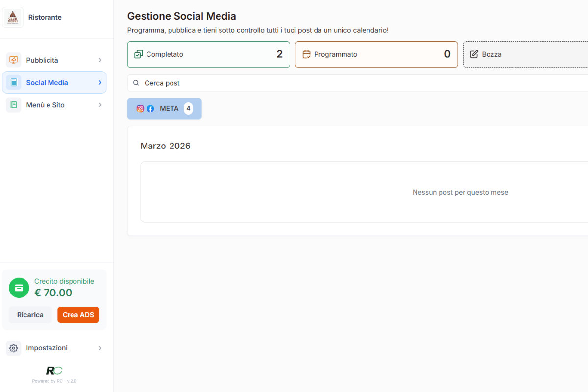Screen dimensions: 588x392
Task: Select the Pubblicità megaphone icon
Action: 14,60
